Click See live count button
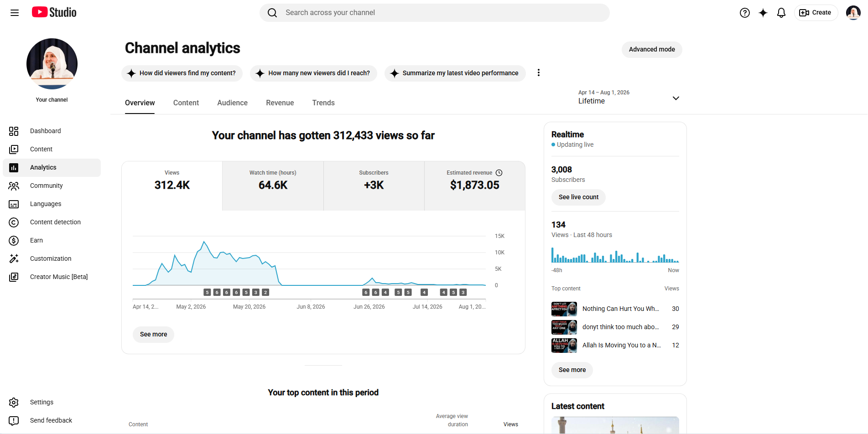This screenshot has height=434, width=868. [578, 197]
